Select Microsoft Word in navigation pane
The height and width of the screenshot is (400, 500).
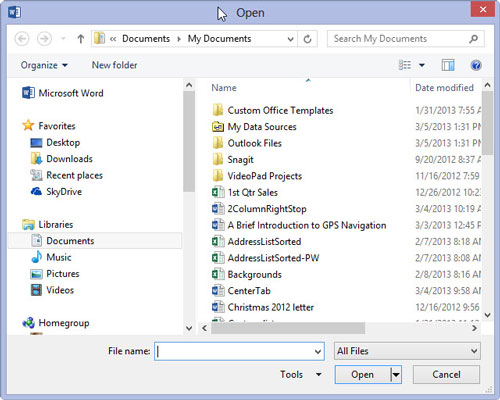coord(63,93)
